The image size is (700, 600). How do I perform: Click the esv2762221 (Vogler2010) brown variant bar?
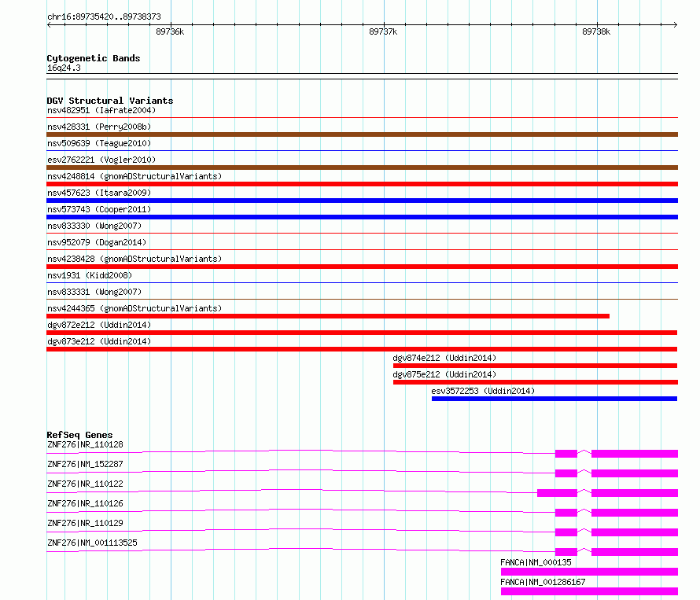(362, 167)
